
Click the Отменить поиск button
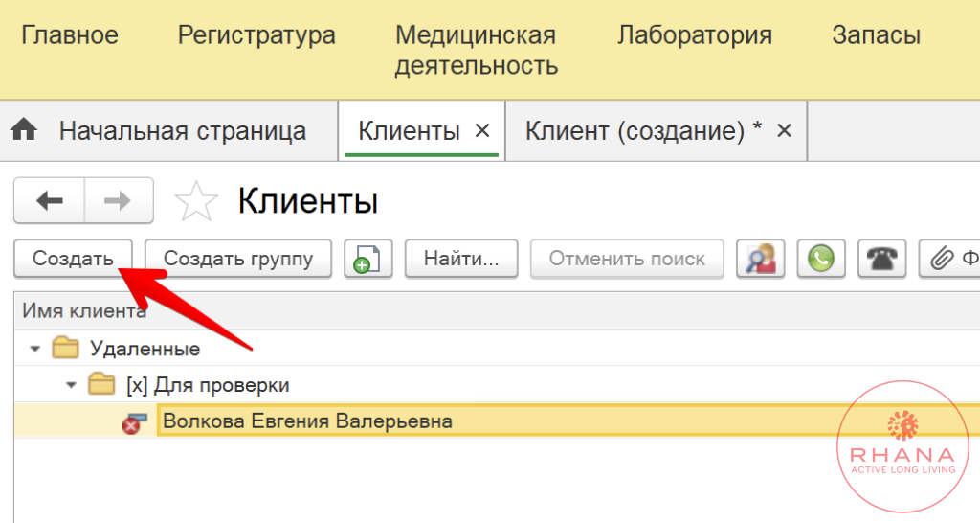[x=627, y=259]
